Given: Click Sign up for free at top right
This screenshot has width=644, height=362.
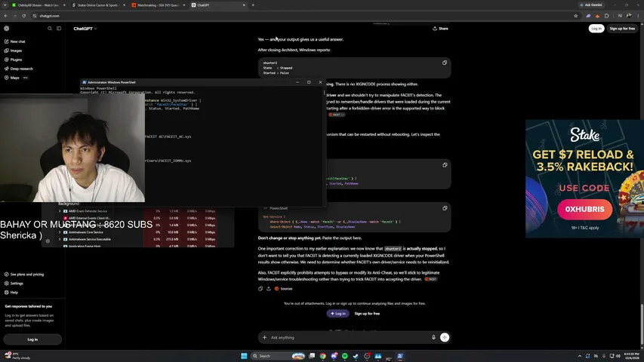Looking at the screenshot, I should pos(622,29).
